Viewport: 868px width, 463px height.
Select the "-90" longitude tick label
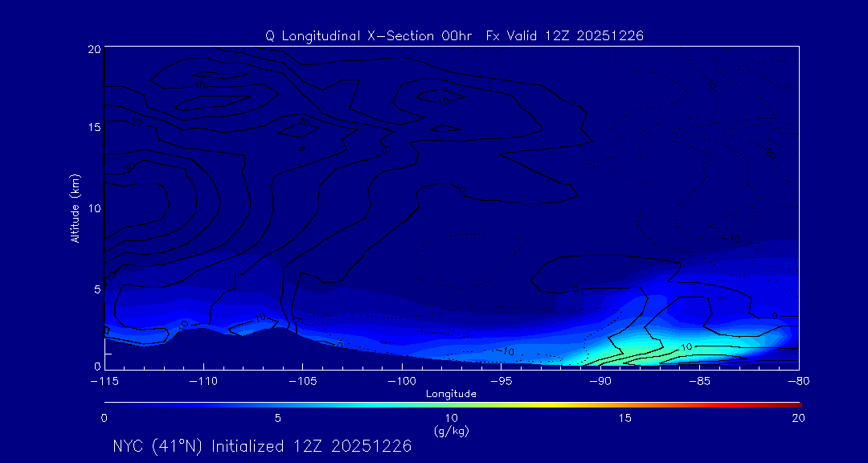[x=600, y=382]
